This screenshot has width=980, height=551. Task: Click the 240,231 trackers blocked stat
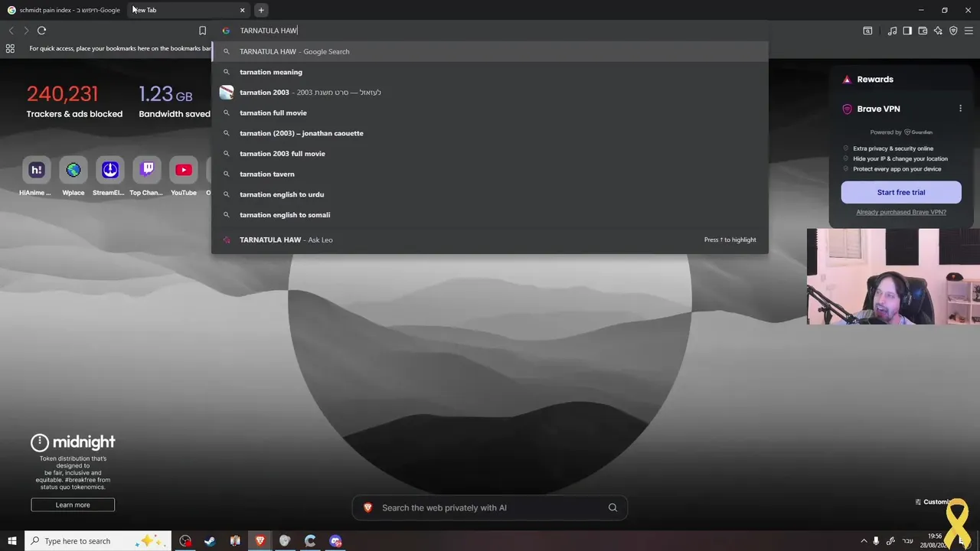[x=73, y=101]
